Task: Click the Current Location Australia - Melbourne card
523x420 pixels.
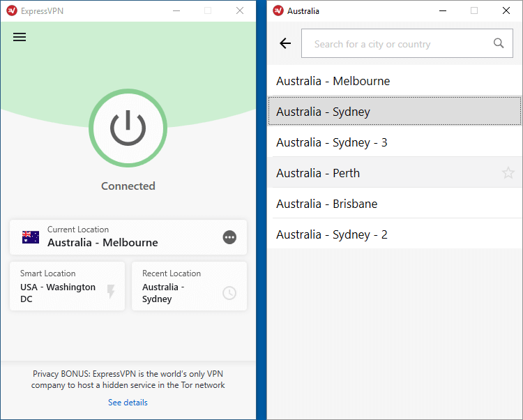Action: (x=128, y=237)
